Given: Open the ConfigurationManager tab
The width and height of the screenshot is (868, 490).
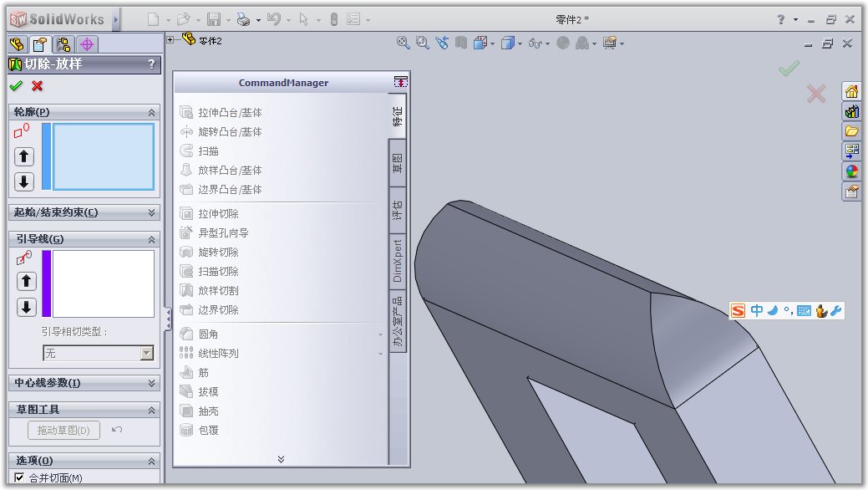Looking at the screenshot, I should pyautogui.click(x=63, y=44).
